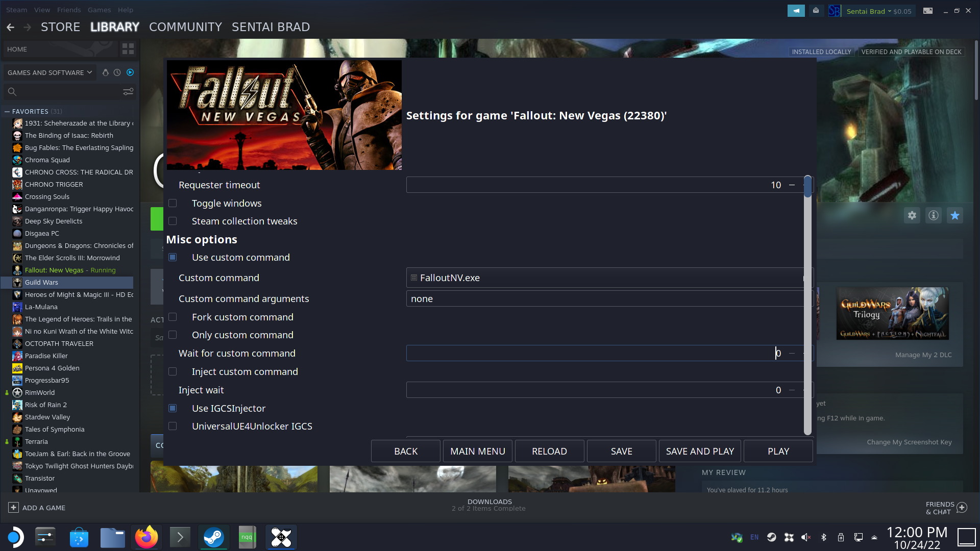Click the game info icon
980x551 pixels.
pyautogui.click(x=934, y=215)
